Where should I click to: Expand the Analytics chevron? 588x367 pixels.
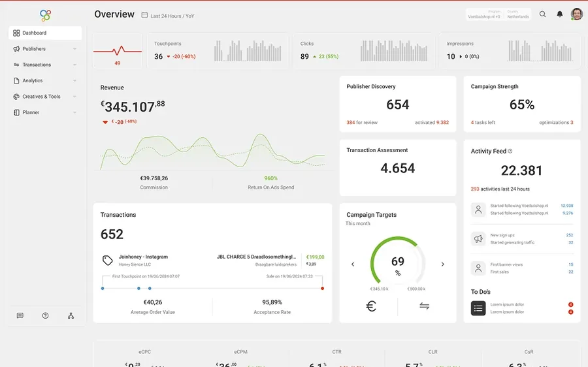[74, 80]
